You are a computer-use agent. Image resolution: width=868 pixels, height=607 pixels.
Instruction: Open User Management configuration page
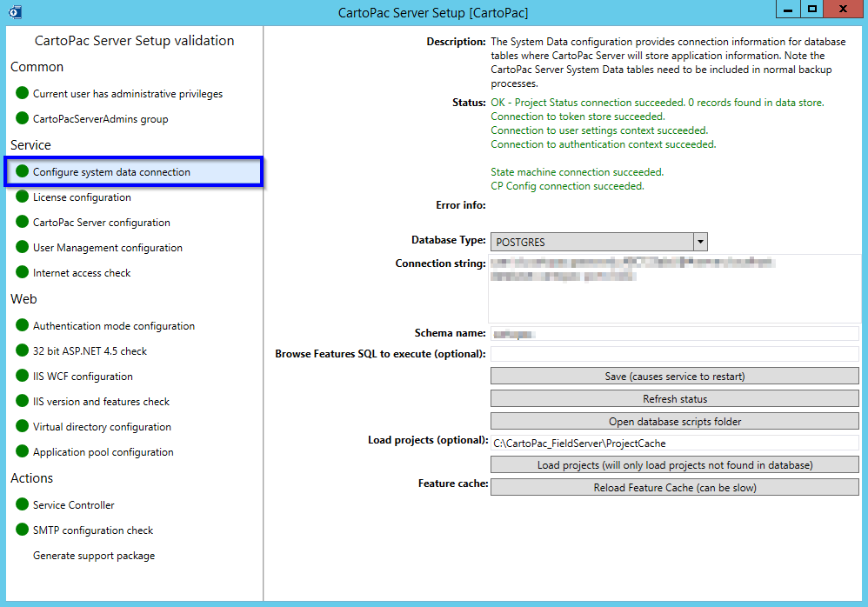click(107, 247)
